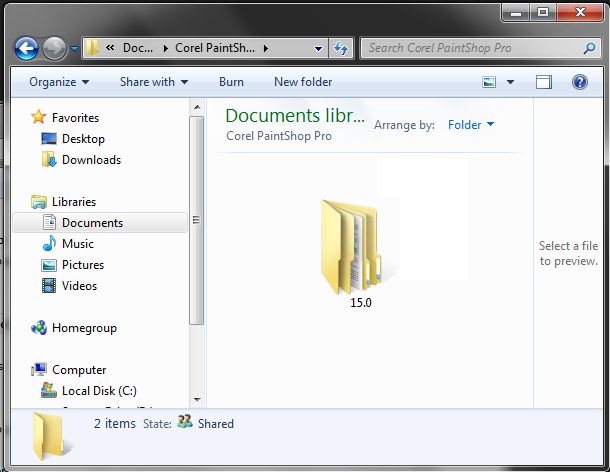
Task: Click the double chevron in address bar
Action: tap(110, 47)
